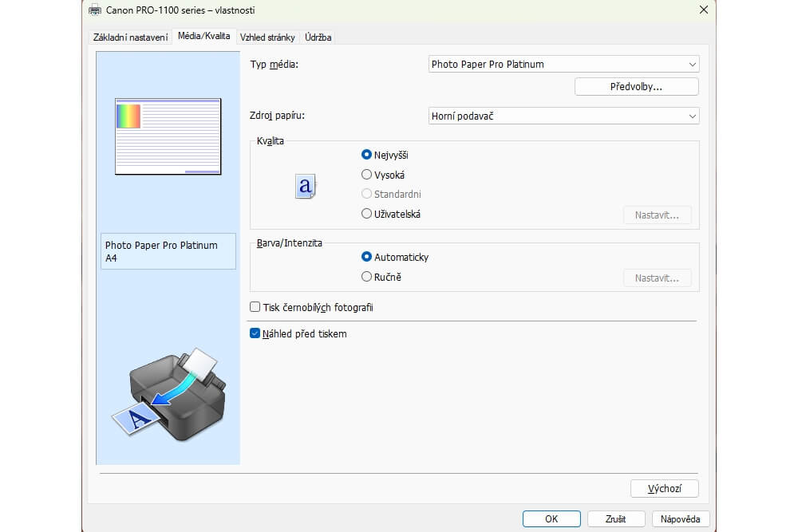
Task: Disable Náhled před tiskem checkbox
Action: (255, 334)
